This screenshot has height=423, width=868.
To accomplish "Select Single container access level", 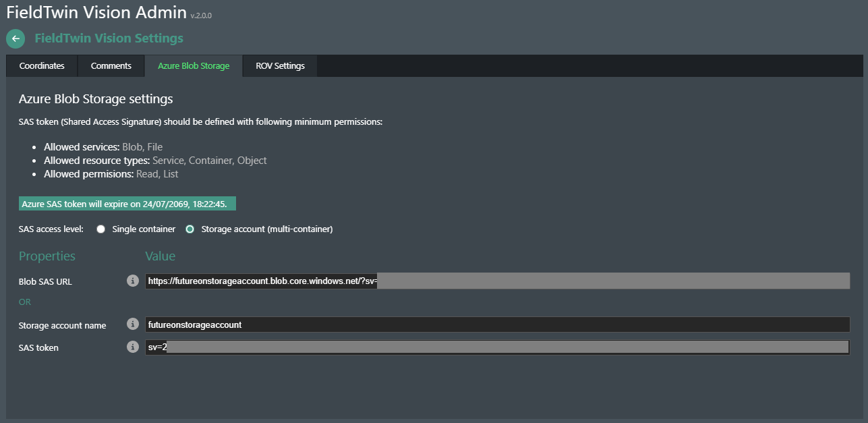I will (x=101, y=229).
